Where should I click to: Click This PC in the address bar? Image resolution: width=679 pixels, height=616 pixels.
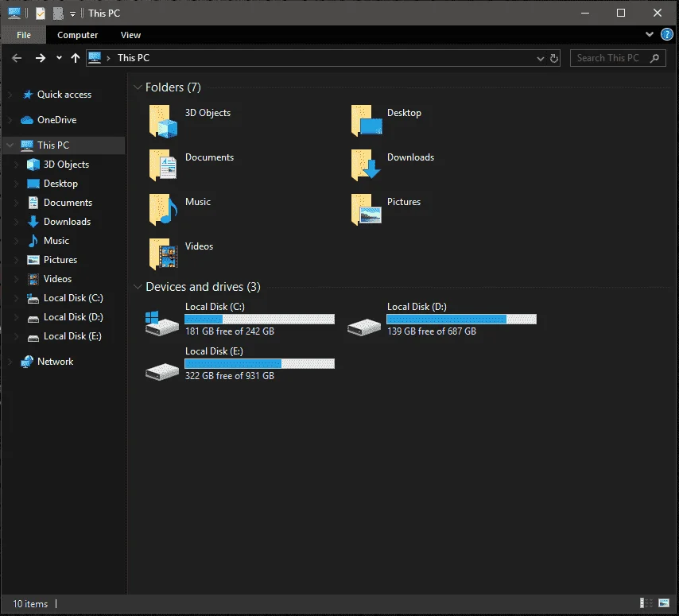[x=134, y=58]
